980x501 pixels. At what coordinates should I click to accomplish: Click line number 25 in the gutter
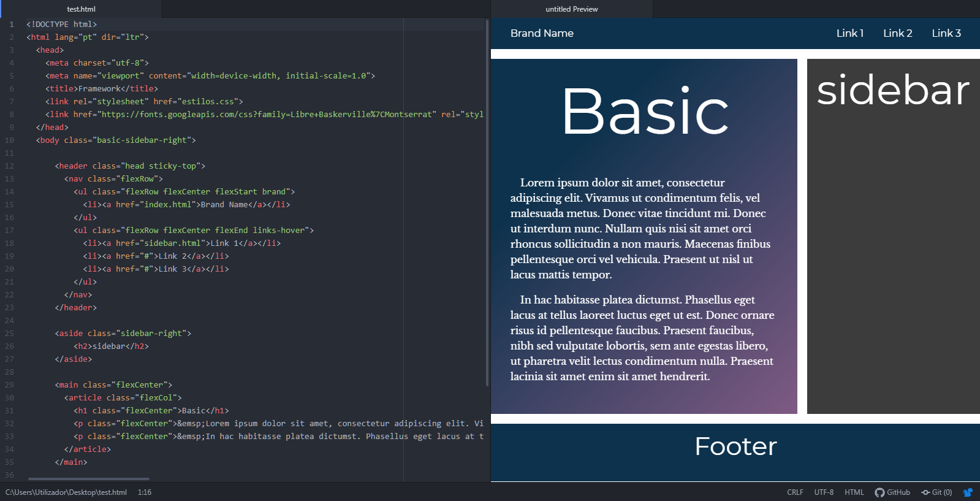tap(9, 334)
